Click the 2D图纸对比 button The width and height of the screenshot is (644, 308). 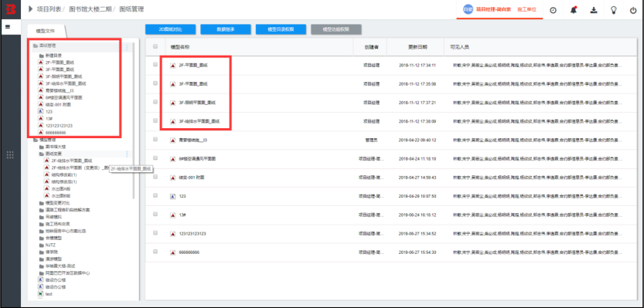(x=170, y=29)
